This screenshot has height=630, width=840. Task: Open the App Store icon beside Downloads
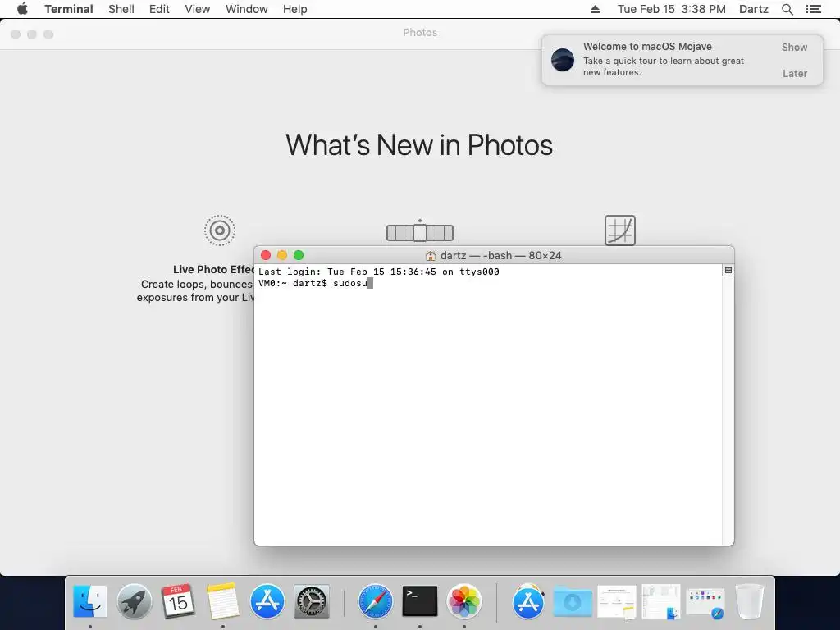pos(528,601)
